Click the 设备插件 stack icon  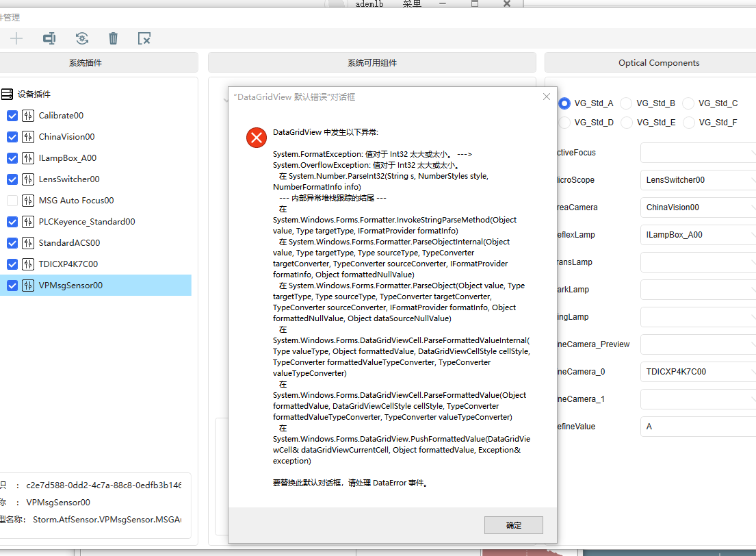click(7, 94)
